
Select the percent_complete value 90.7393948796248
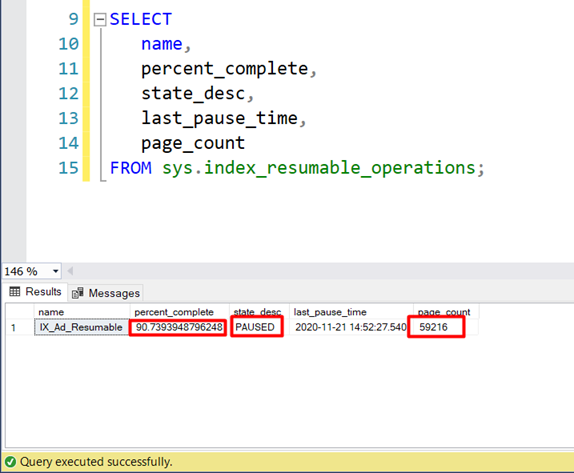[179, 327]
